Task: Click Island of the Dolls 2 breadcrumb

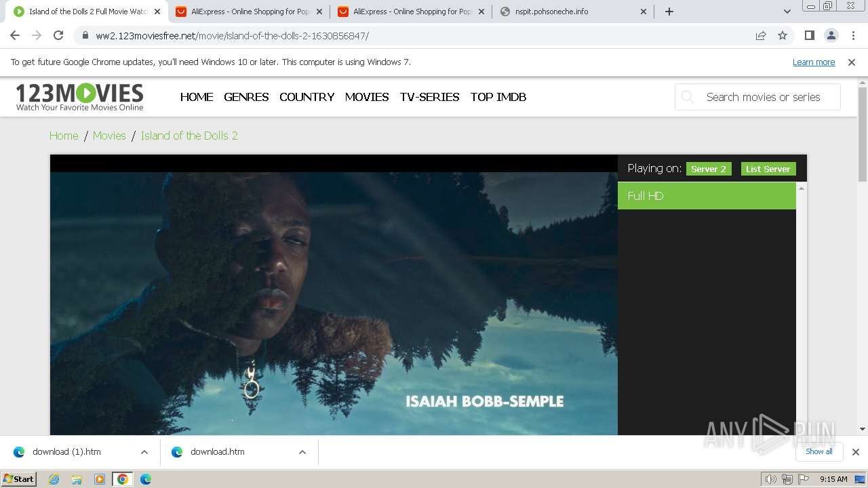Action: pos(189,136)
